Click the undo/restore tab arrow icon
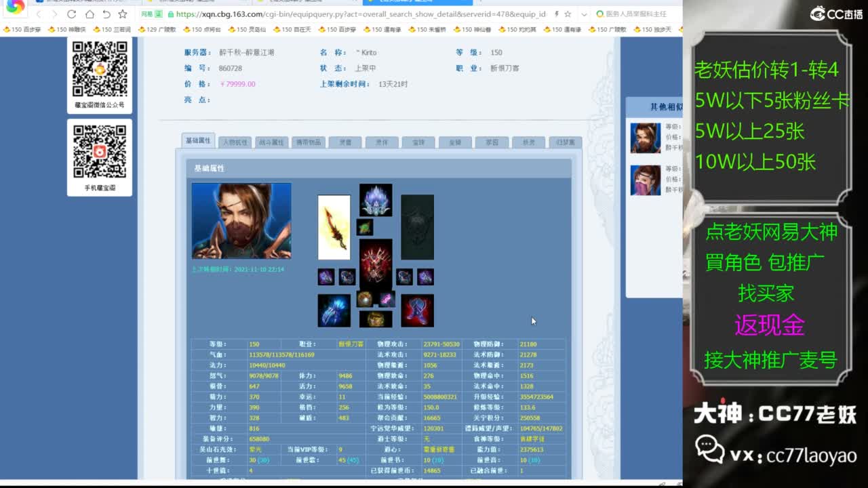Viewport: 868px width, 488px height. (106, 14)
